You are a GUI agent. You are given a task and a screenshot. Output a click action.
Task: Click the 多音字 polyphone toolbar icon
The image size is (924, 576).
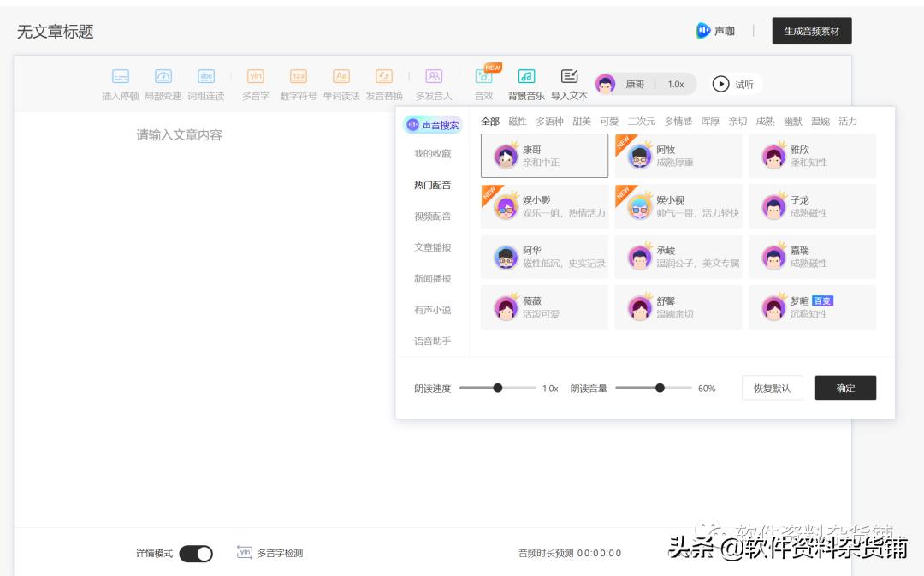(255, 77)
